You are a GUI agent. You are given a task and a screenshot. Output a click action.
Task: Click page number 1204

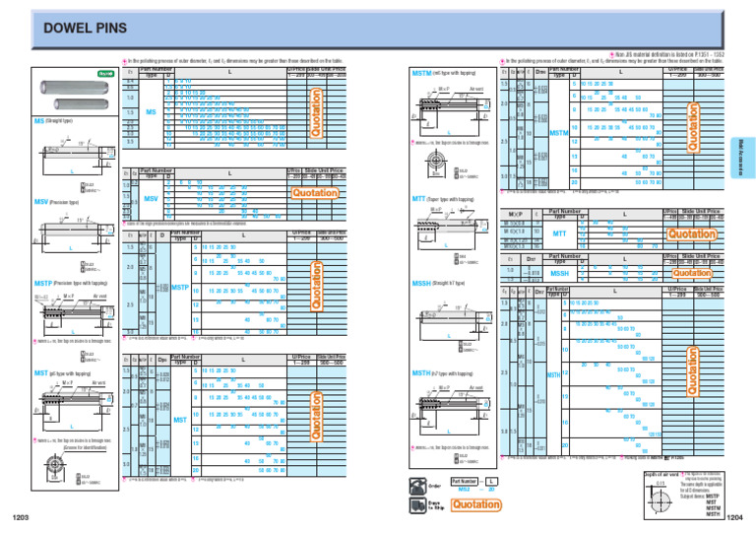[734, 517]
